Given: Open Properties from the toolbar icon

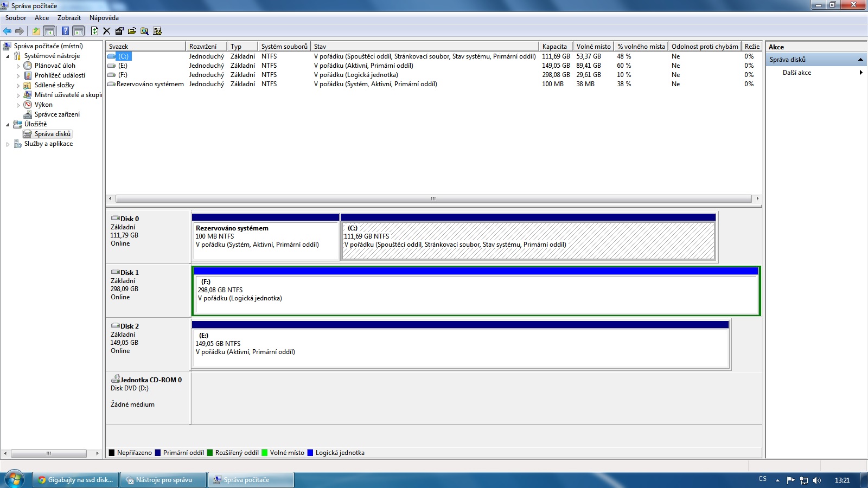Looking at the screenshot, I should (119, 31).
